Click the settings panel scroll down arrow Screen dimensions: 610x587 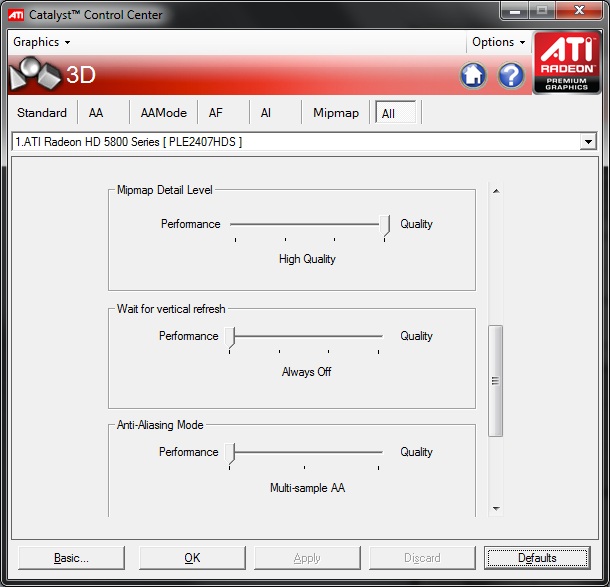(x=496, y=508)
